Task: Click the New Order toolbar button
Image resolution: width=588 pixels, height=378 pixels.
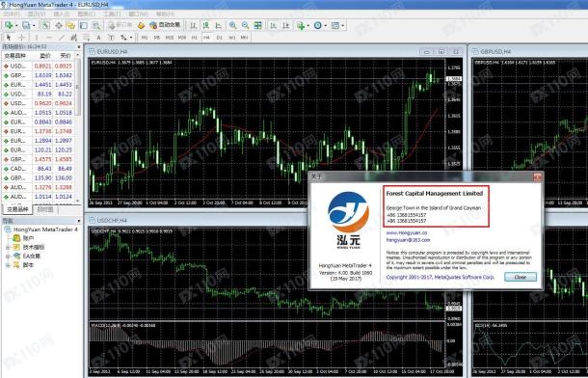Action: click(x=120, y=25)
